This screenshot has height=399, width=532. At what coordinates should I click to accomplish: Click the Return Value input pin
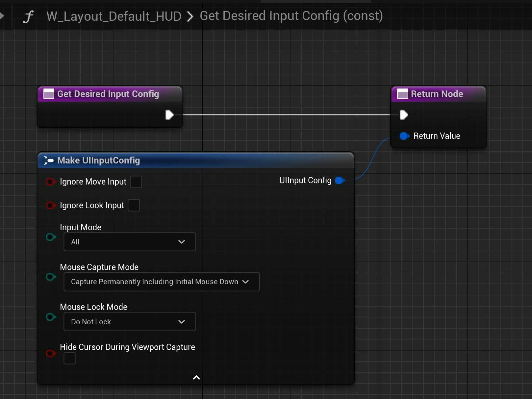(404, 136)
